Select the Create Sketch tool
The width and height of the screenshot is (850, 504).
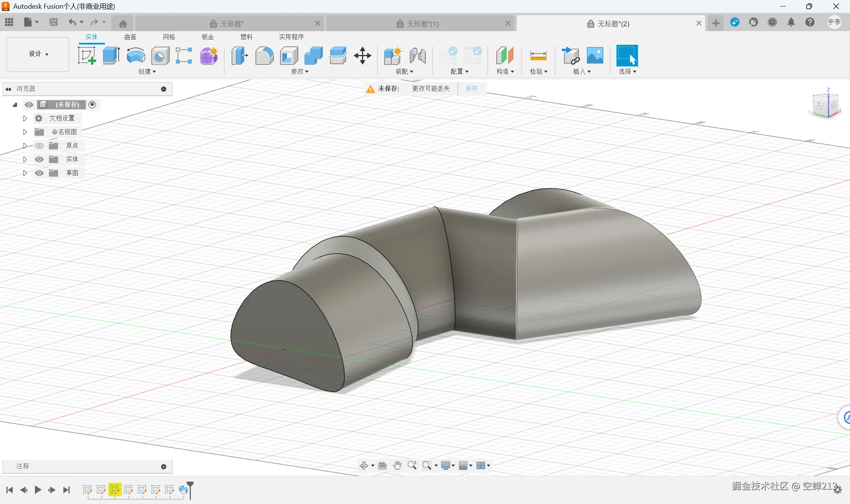(x=87, y=56)
